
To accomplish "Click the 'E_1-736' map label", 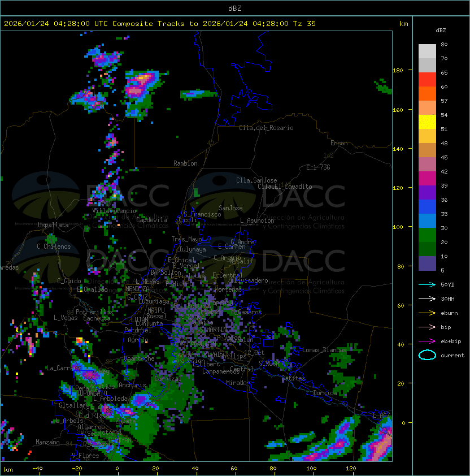I will click(x=318, y=167).
